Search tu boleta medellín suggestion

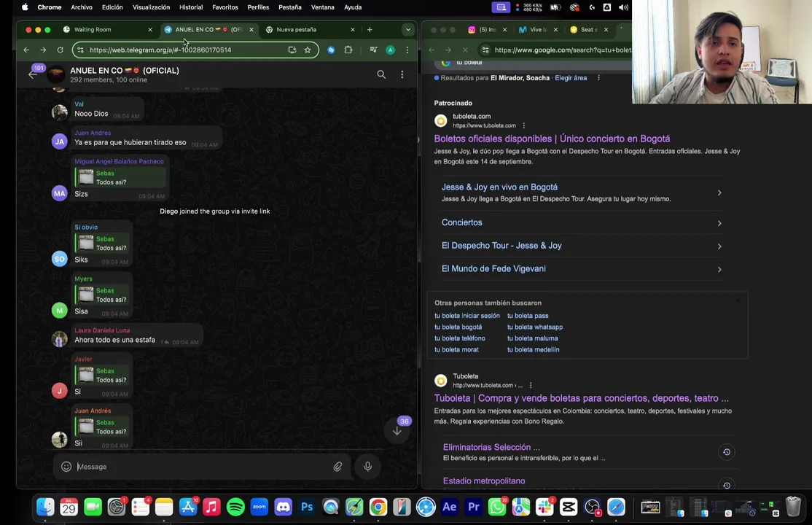click(533, 350)
